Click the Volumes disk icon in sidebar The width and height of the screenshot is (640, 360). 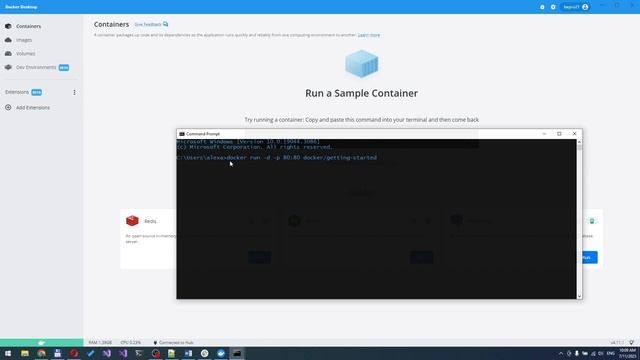pos(8,53)
